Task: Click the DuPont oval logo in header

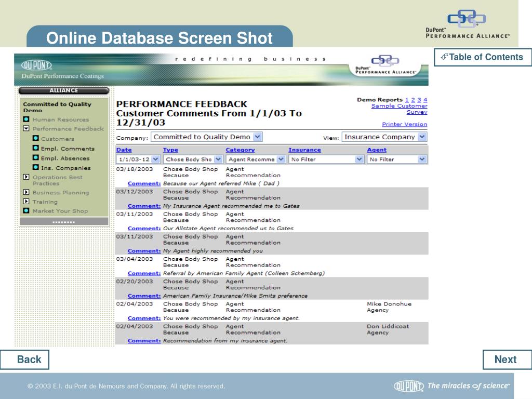Action: pos(36,65)
